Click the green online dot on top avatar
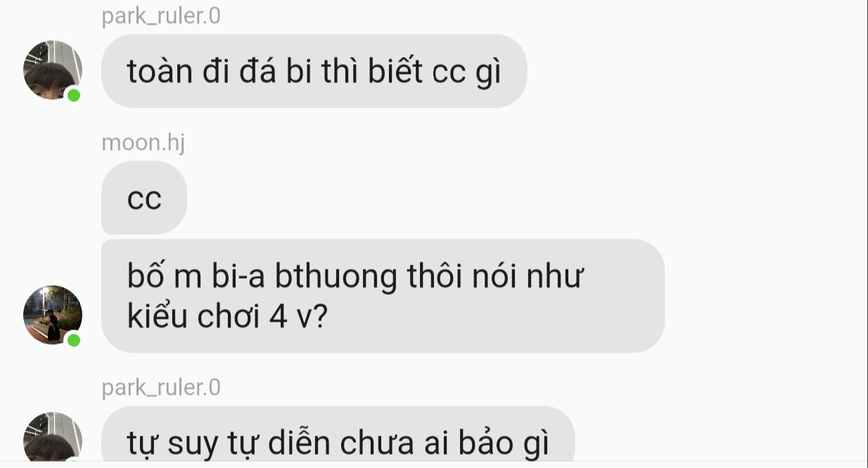The height and width of the screenshot is (468, 868). point(74,95)
